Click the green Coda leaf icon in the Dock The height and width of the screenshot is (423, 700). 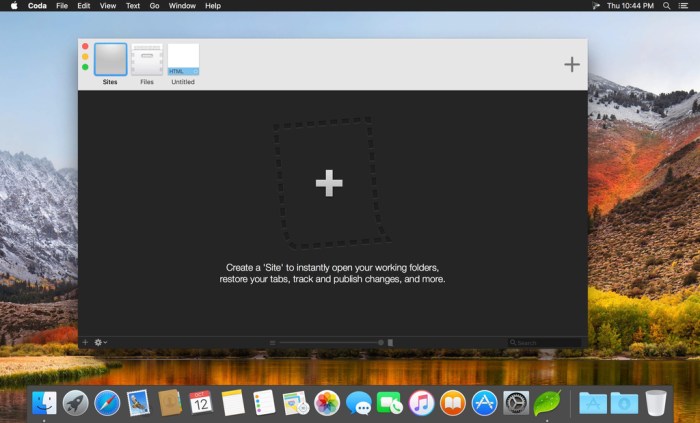pos(547,402)
